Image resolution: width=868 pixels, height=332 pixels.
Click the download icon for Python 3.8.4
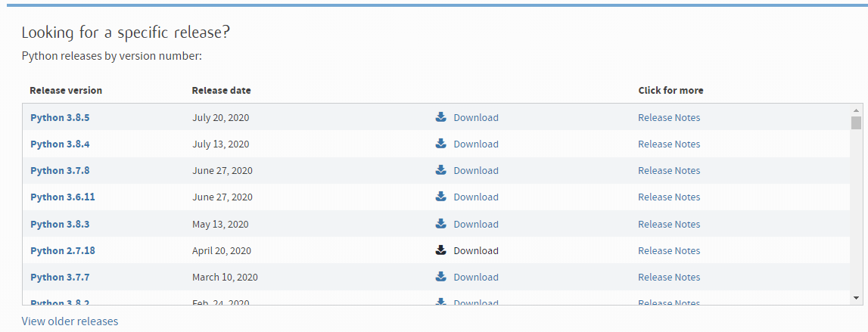(x=440, y=144)
